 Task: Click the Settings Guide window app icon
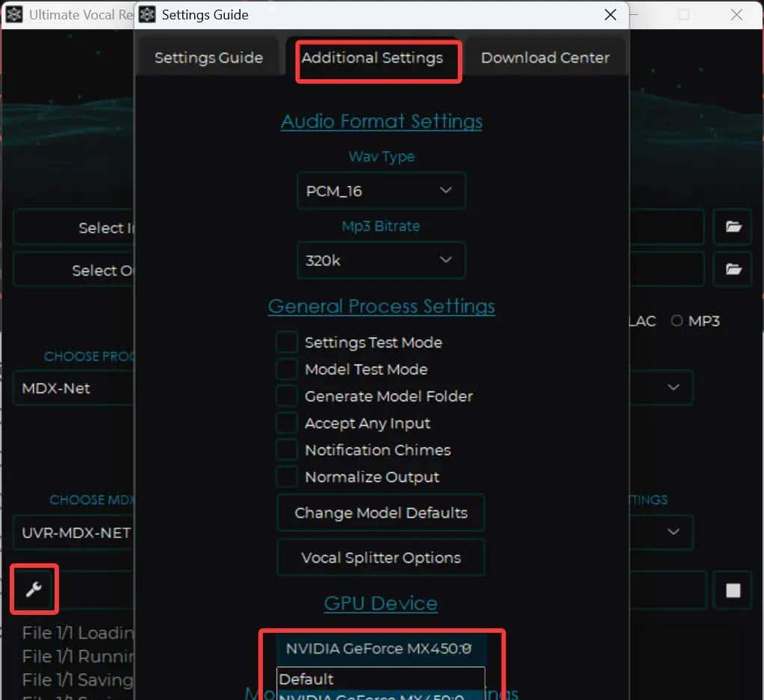pyautogui.click(x=148, y=14)
